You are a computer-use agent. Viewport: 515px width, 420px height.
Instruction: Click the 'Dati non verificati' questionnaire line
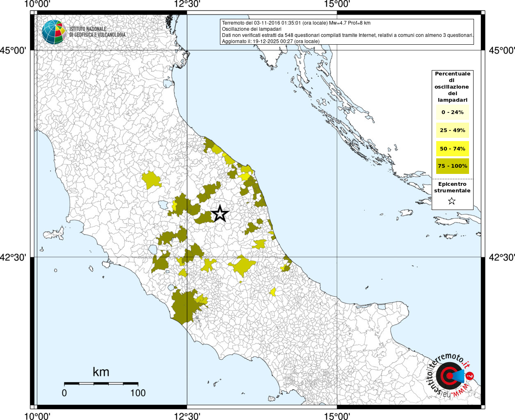pos(348,35)
